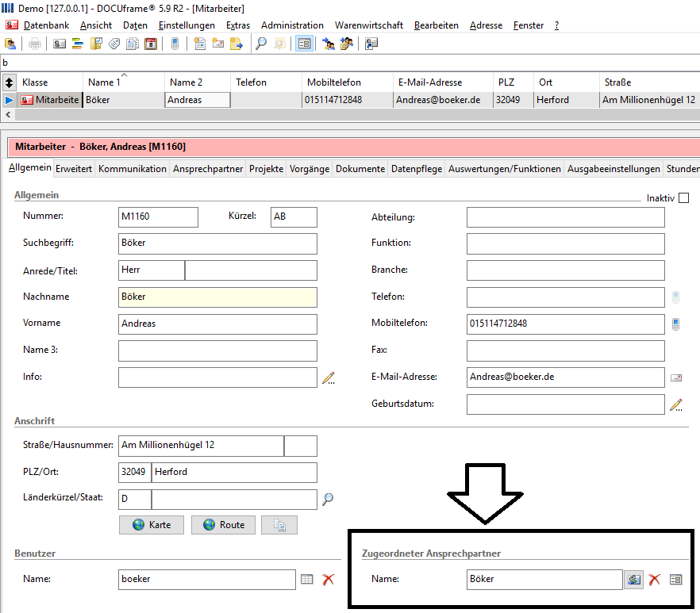Click the printer icon in the toolbar
This screenshot has height=613, width=700.
pos(35,44)
